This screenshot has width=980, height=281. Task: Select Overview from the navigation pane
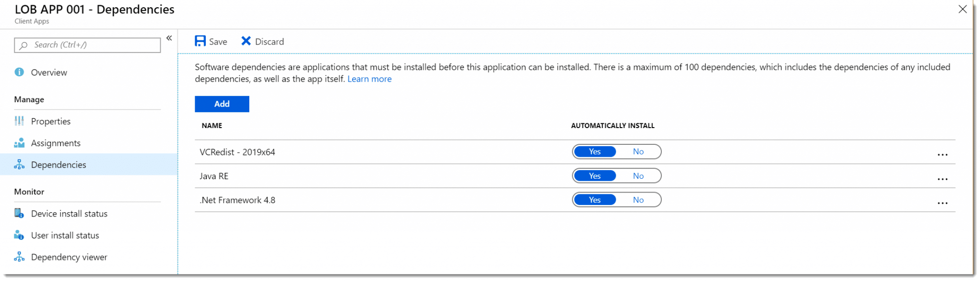pyautogui.click(x=48, y=72)
